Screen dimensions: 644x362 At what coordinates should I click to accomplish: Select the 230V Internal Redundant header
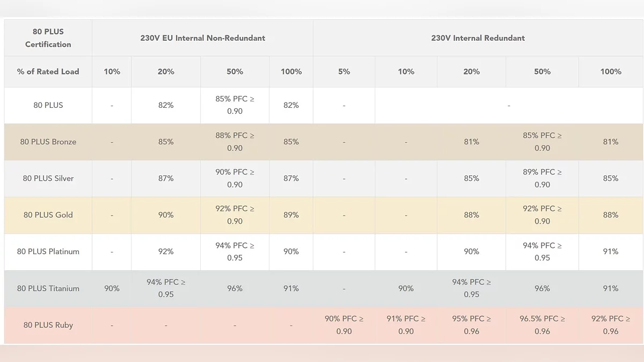tap(478, 38)
